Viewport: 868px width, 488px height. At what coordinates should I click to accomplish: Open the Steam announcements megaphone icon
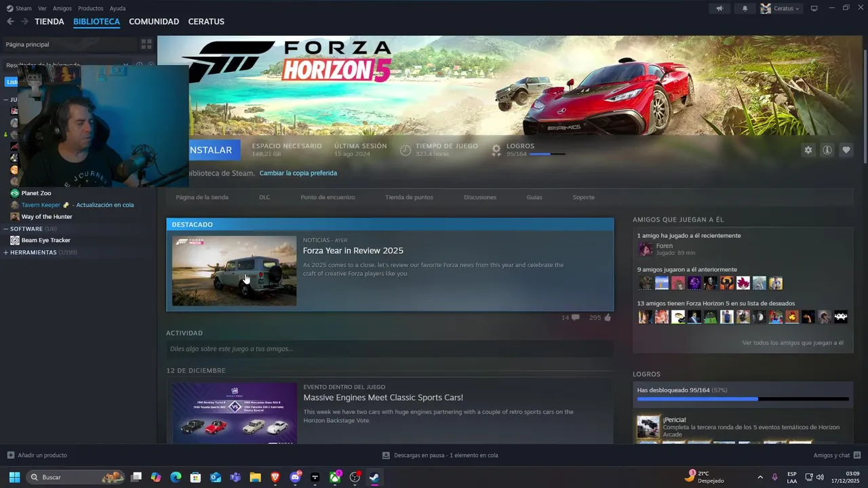click(719, 9)
